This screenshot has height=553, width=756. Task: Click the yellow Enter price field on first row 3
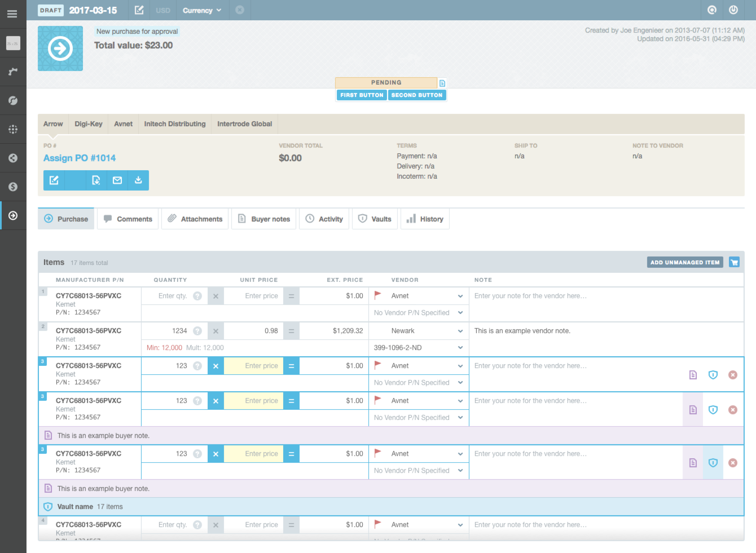(253, 366)
